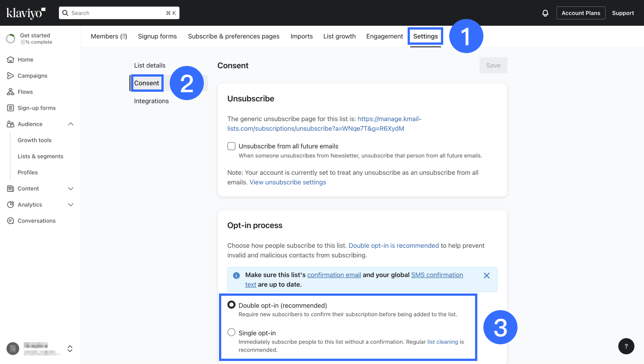The width and height of the screenshot is (644, 364).
Task: Select Double opt-in radio option
Action: [231, 305]
